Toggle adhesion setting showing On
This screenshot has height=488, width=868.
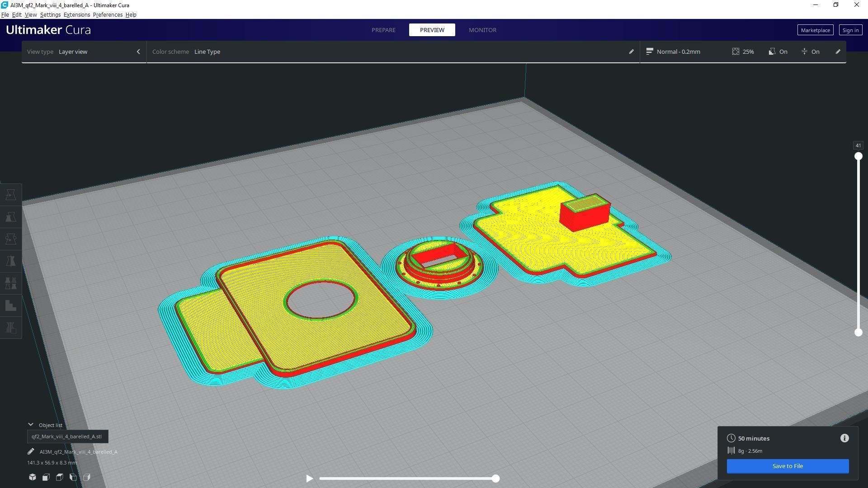click(810, 52)
